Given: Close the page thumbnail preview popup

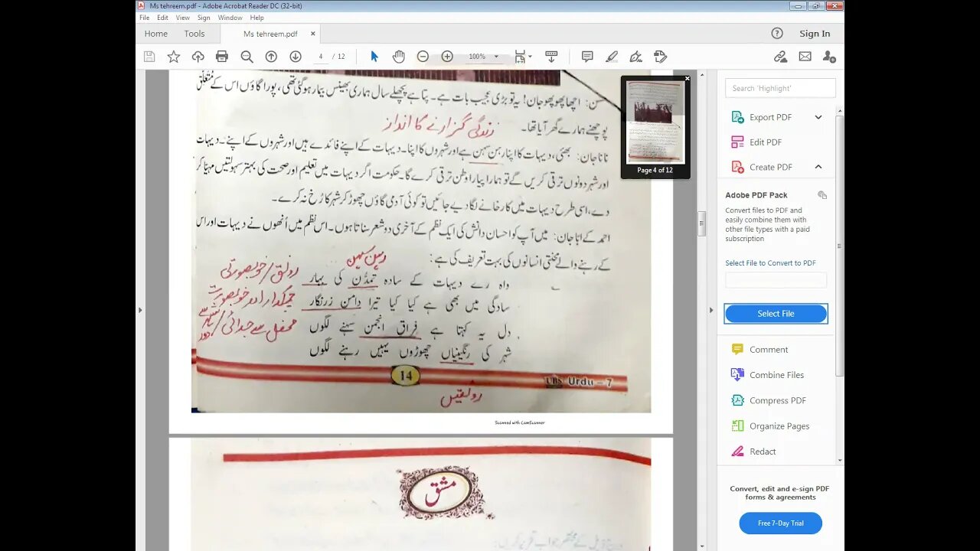Looking at the screenshot, I should [687, 78].
